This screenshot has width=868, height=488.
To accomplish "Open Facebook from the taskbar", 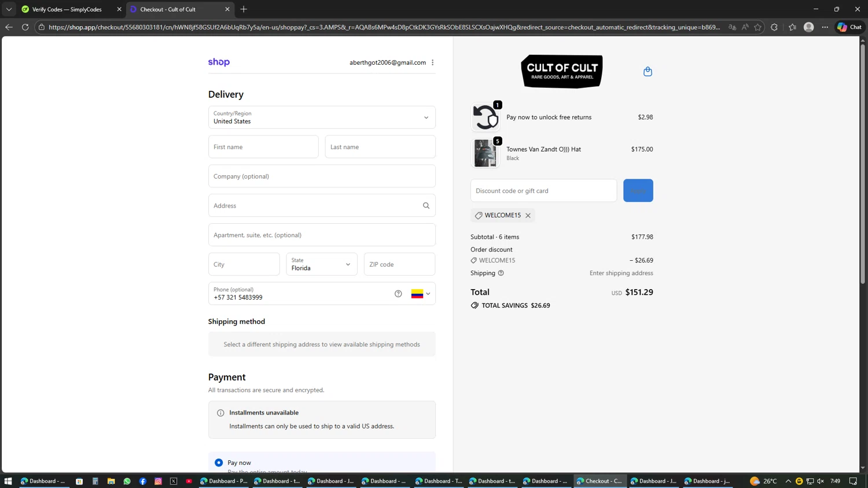I will [143, 481].
